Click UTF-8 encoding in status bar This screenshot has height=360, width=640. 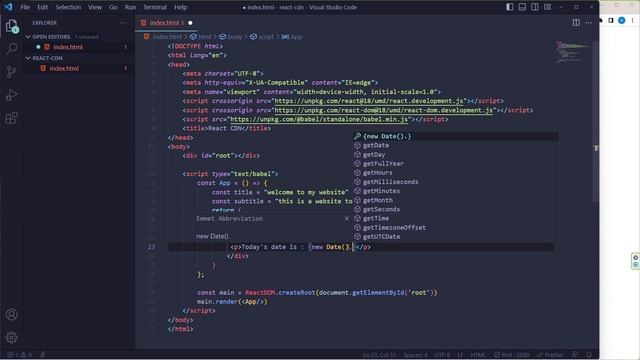(x=442, y=355)
